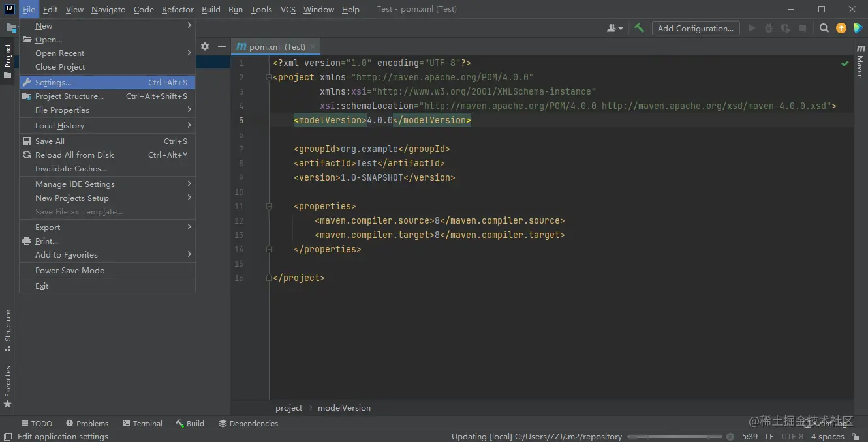The width and height of the screenshot is (868, 442).
Task: Close the pom.xml (Test) tab
Action: [313, 47]
